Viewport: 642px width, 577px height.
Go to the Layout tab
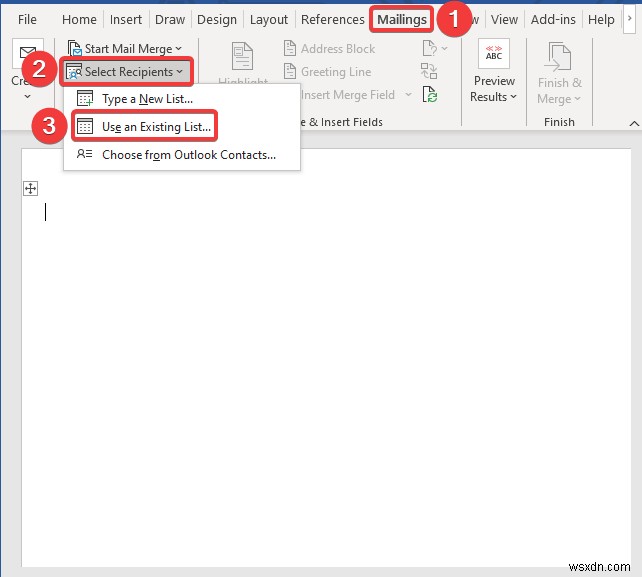pyautogui.click(x=269, y=19)
